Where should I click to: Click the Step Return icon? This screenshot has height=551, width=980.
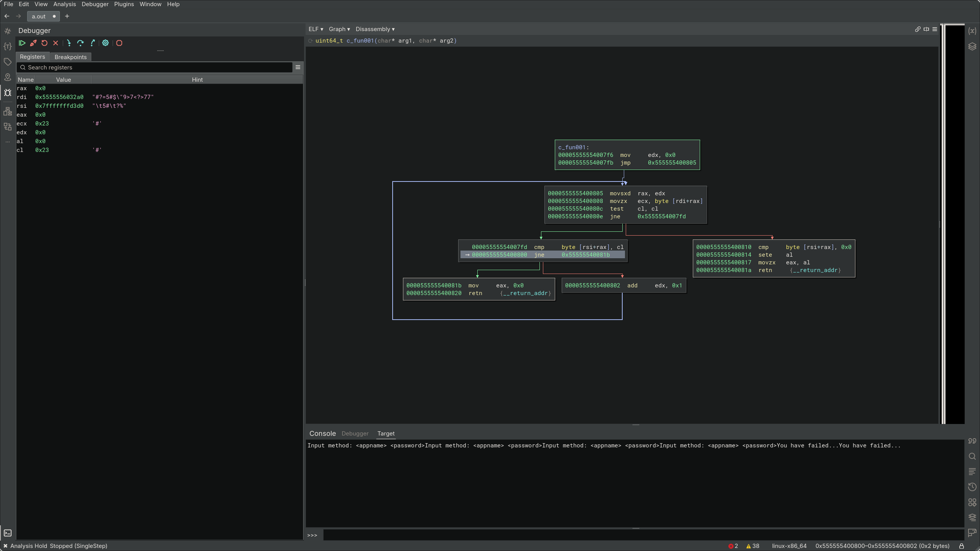pyautogui.click(x=92, y=43)
